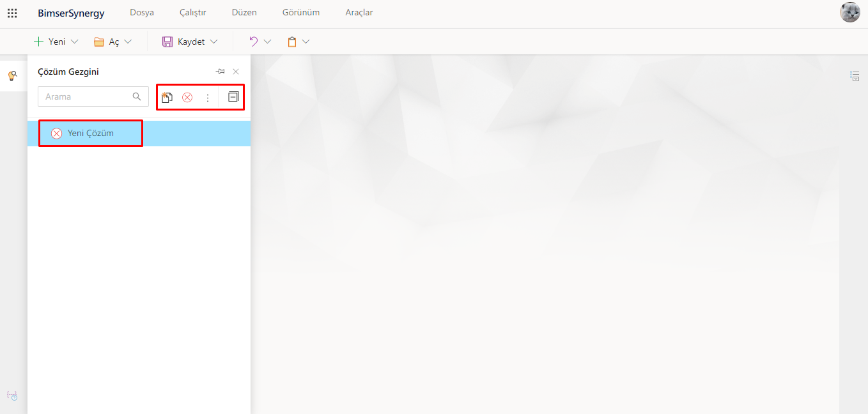
Task: Open the app launcher grid icon
Action: pos(12,13)
